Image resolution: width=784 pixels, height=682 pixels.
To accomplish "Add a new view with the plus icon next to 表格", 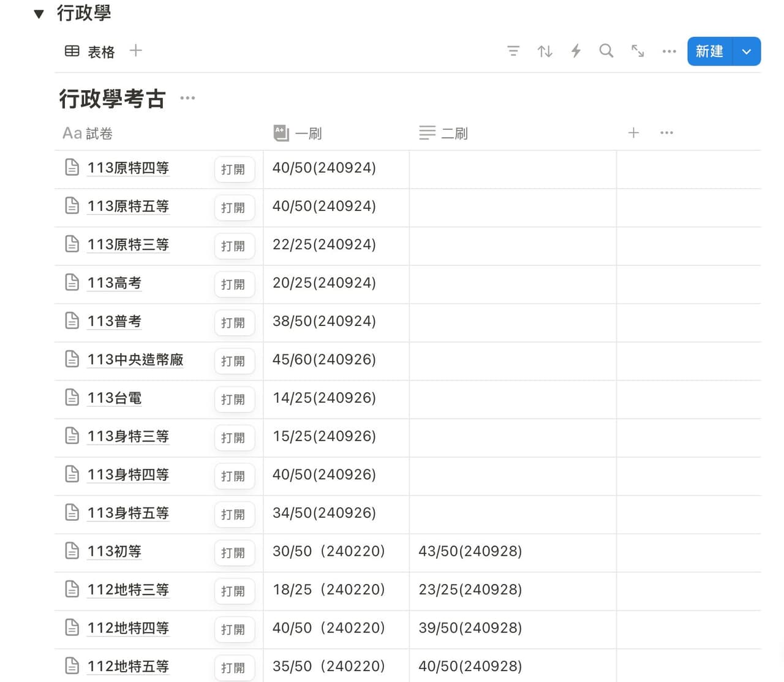I will click(136, 51).
